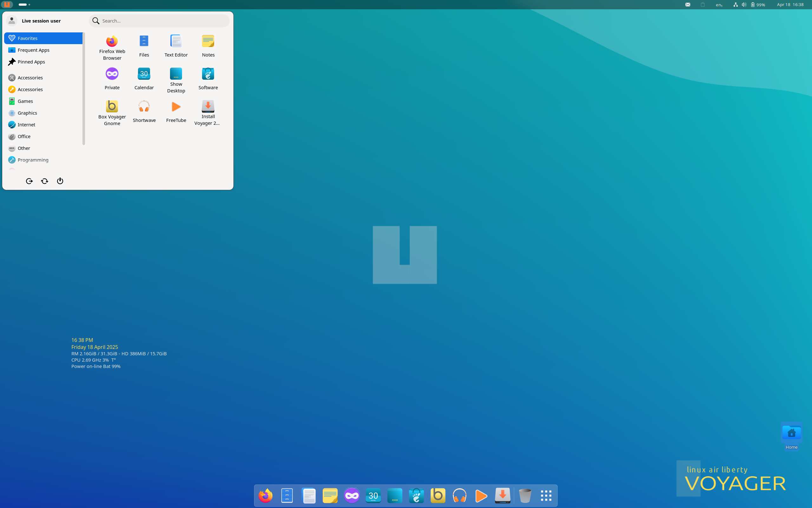The width and height of the screenshot is (812, 508).
Task: Click the category list scrollbar
Action: [83, 89]
